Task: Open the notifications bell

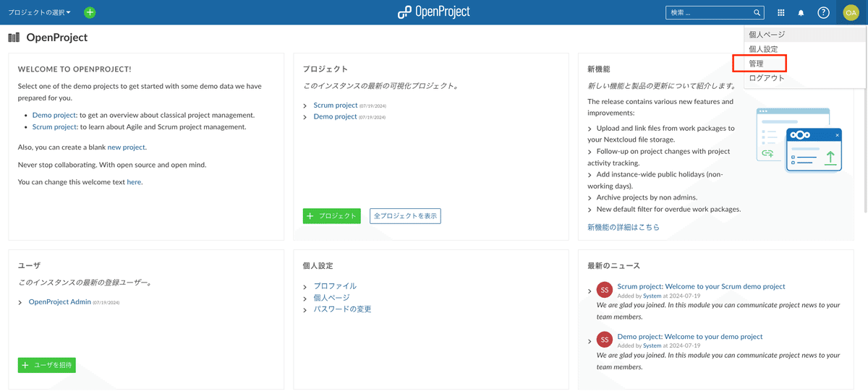Action: [x=801, y=12]
